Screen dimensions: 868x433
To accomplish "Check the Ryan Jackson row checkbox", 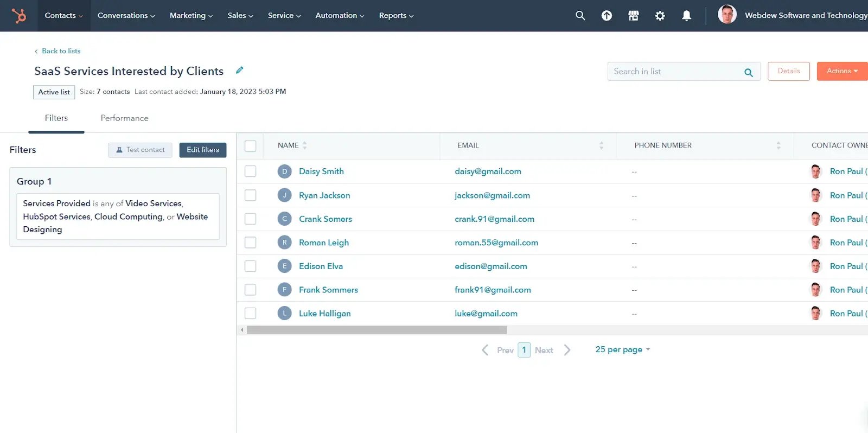I will coord(250,195).
